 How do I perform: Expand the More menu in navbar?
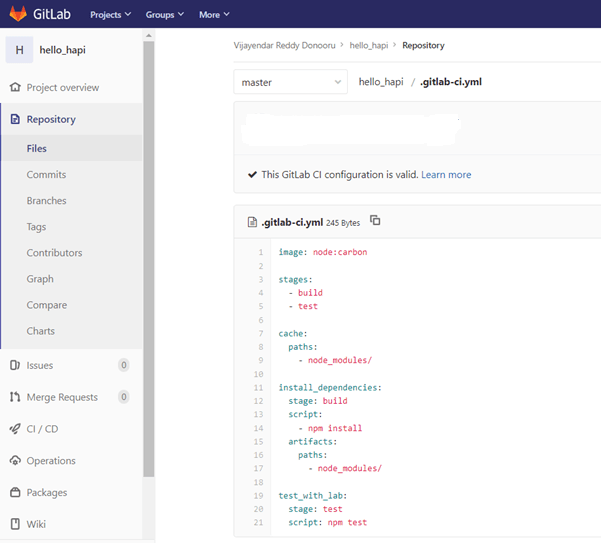pos(214,15)
